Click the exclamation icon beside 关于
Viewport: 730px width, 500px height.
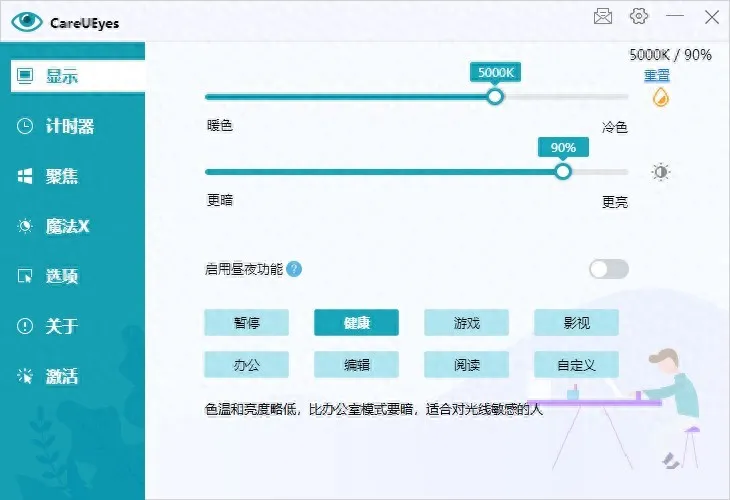pyautogui.click(x=25, y=326)
